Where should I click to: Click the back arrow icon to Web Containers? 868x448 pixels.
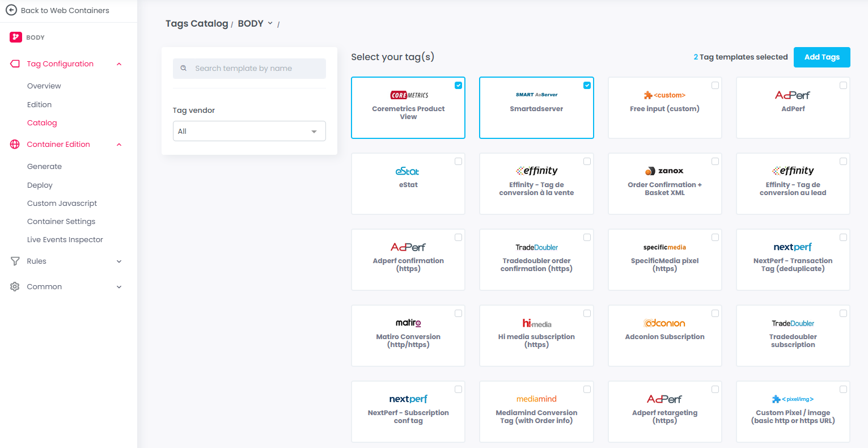coord(11,10)
